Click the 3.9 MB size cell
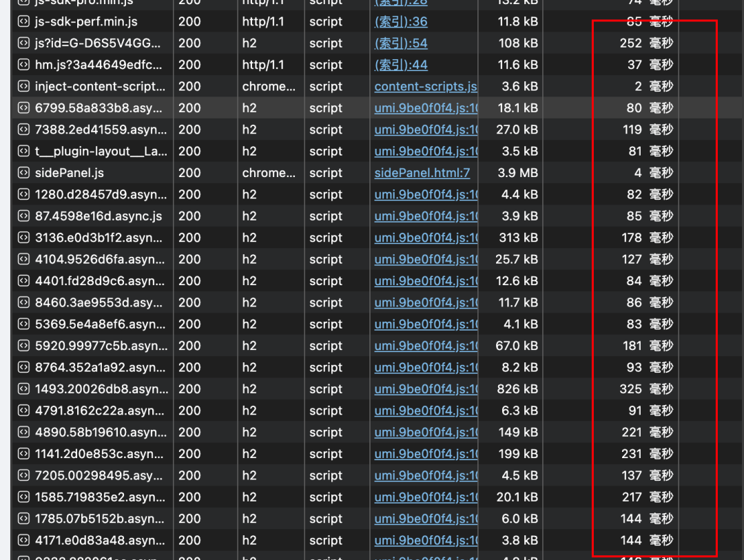 point(517,173)
